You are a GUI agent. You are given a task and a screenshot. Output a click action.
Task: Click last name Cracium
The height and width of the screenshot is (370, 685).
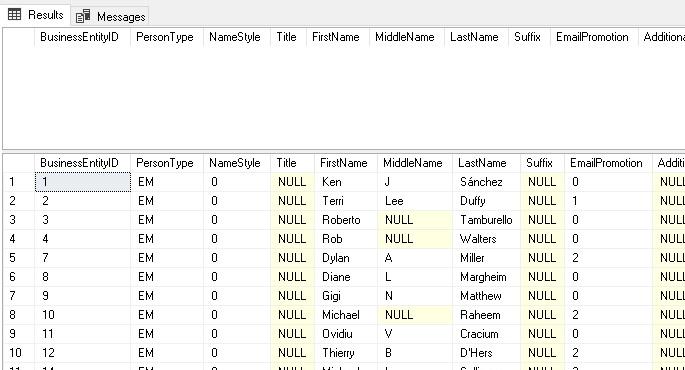pos(479,334)
